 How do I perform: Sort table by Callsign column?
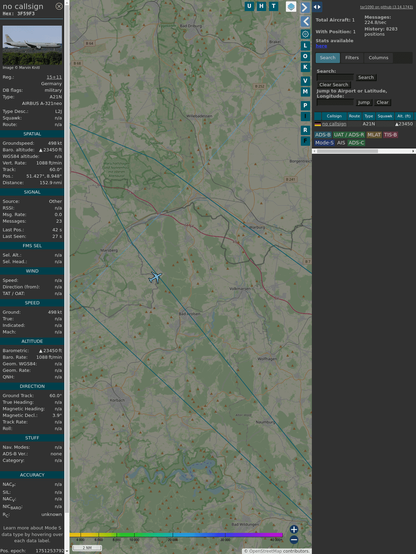coord(334,116)
